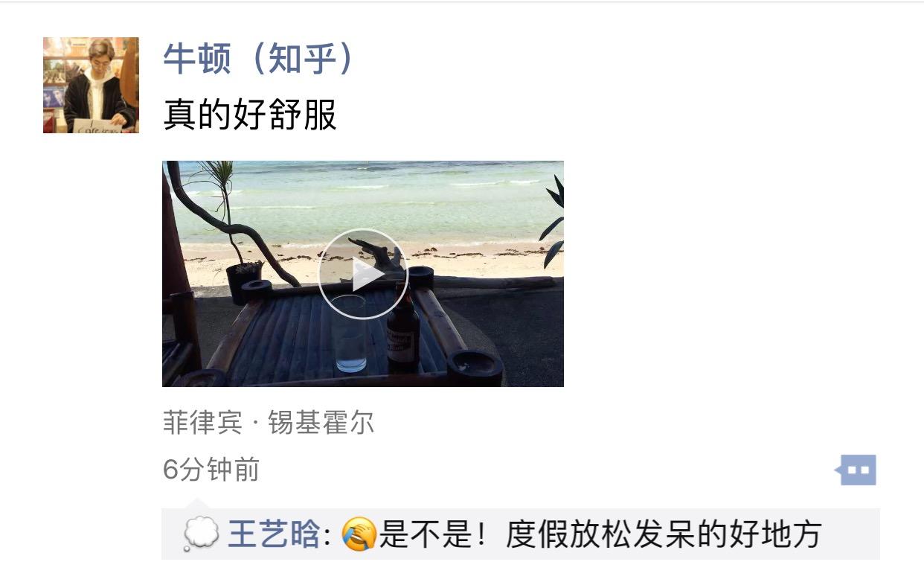924x585 pixels.
Task: Open the profile via name 牛顿（知乎）
Action: point(258,60)
